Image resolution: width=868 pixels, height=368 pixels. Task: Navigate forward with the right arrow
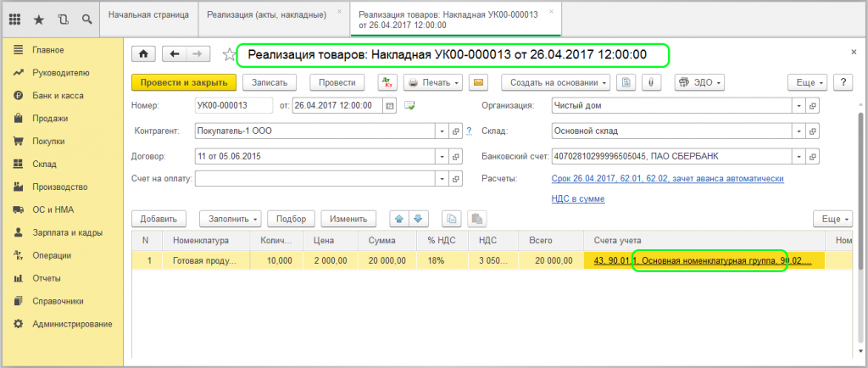coord(198,54)
